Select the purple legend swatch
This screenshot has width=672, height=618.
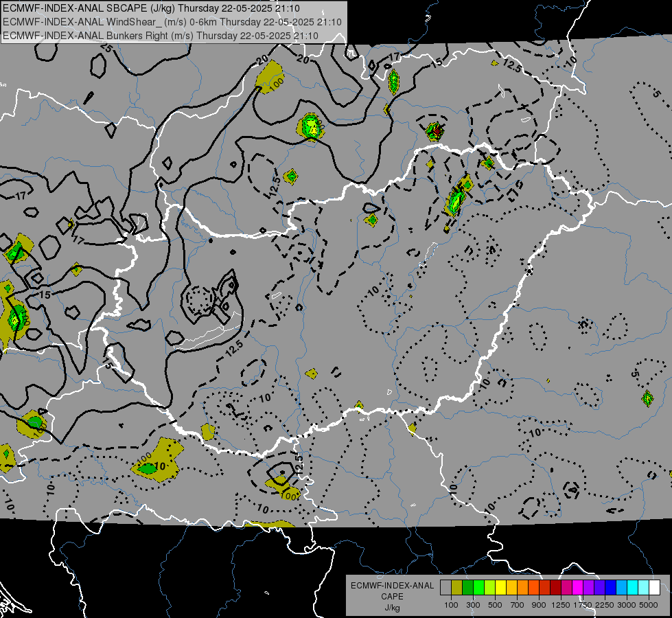tap(589, 588)
